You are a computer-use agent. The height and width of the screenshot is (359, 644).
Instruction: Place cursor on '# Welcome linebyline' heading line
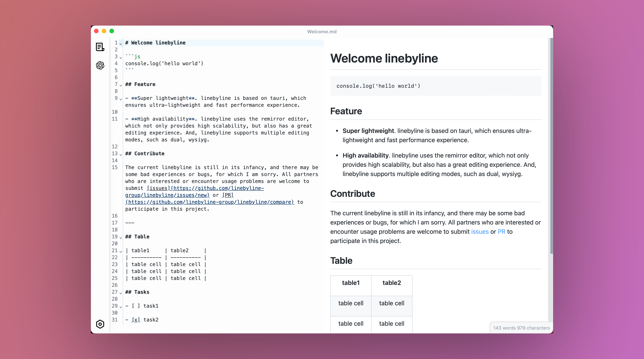click(155, 43)
